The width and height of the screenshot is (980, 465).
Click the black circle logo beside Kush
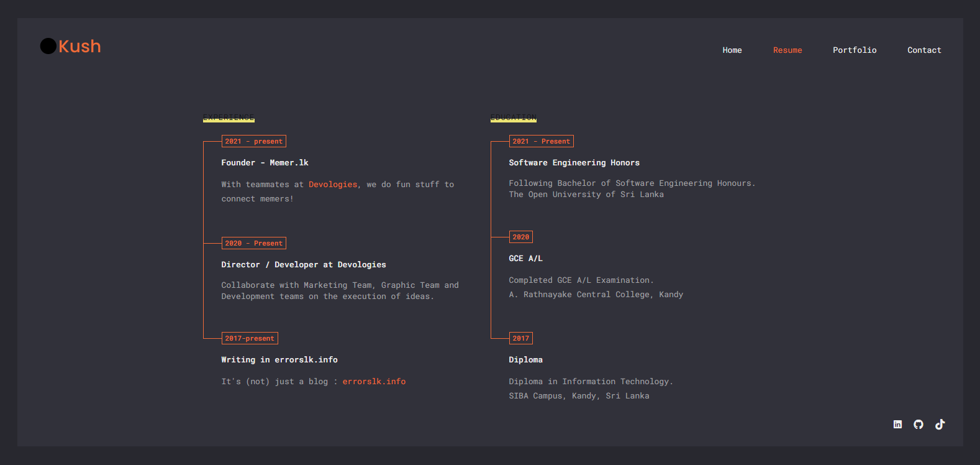pos(48,46)
